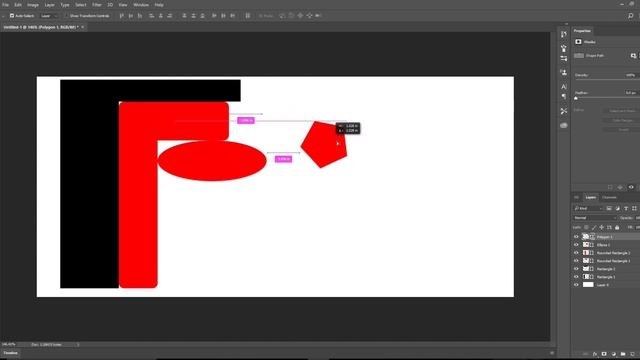Screen dimensions: 640x360
Task: Click lock position icon
Action: (602, 227)
